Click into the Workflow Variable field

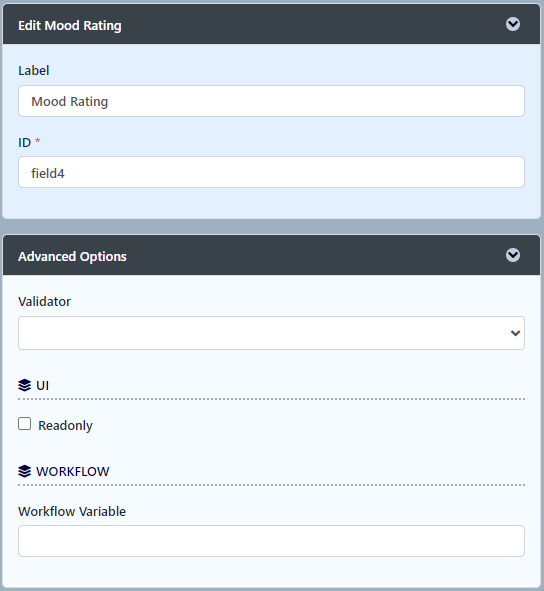[271, 541]
